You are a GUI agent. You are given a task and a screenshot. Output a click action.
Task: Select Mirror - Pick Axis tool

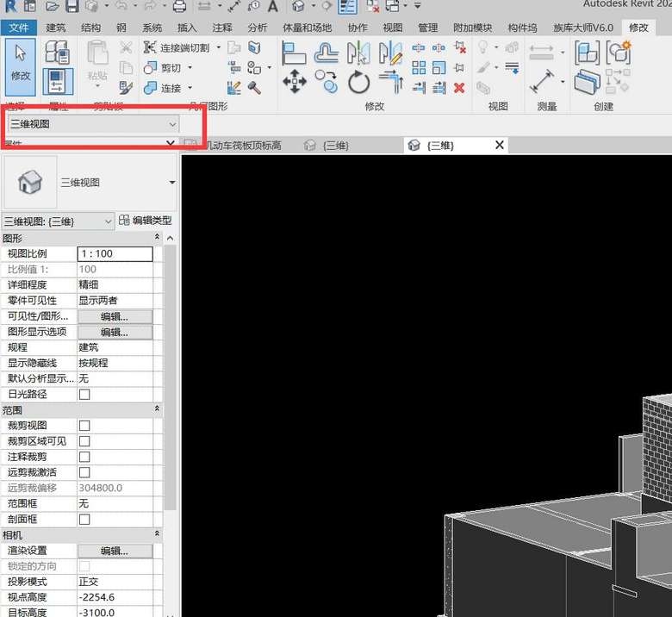pos(358,53)
